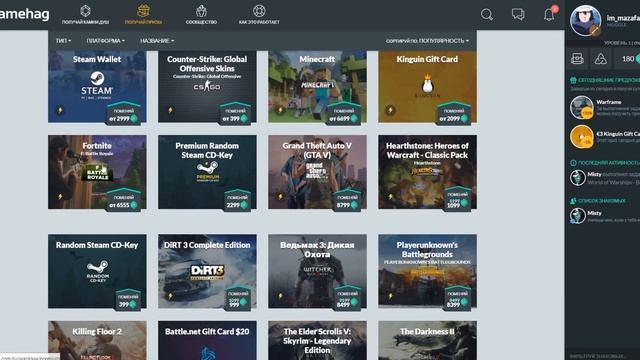Open the Random Steam CD-Key card
This screenshot has width=640, height=360.
(x=97, y=271)
